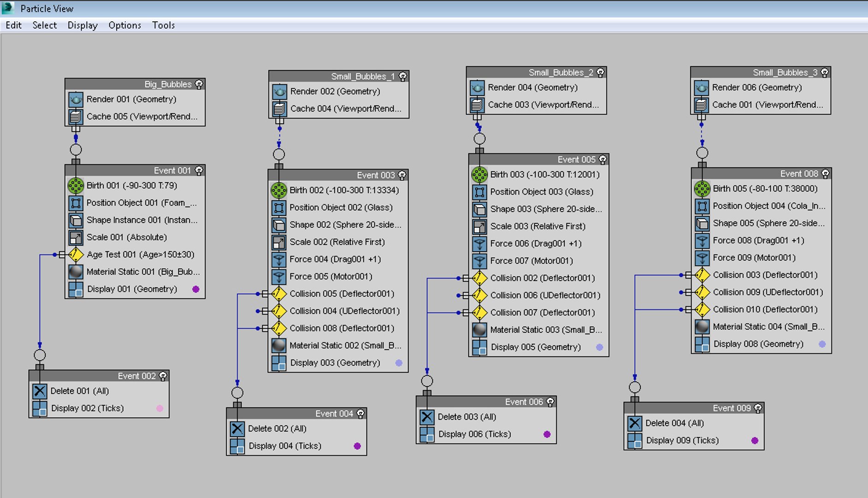Click Collision 005 test output connector
The image size is (868, 498).
pyautogui.click(x=265, y=294)
